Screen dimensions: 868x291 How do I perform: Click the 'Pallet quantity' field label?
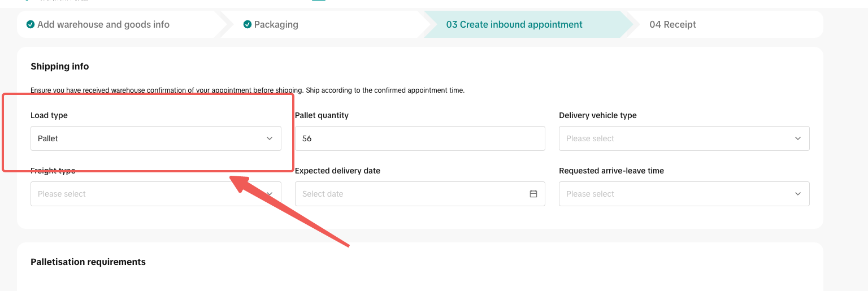point(322,115)
